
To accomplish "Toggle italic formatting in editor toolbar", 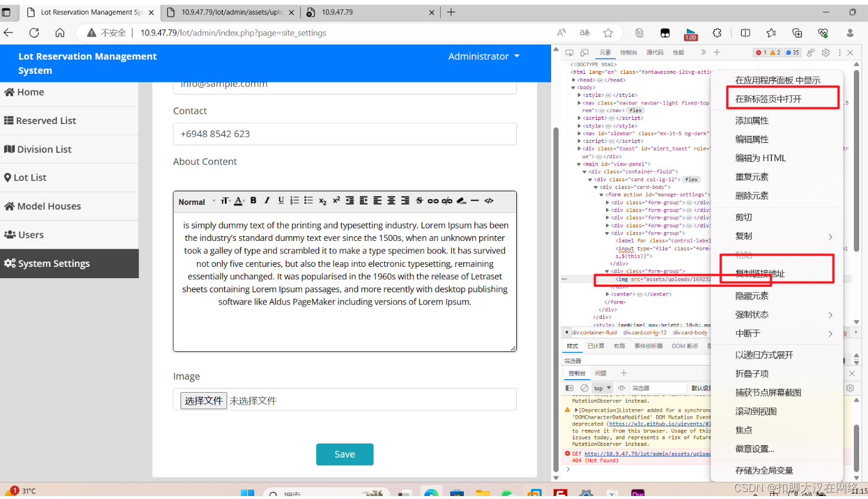I will click(267, 201).
